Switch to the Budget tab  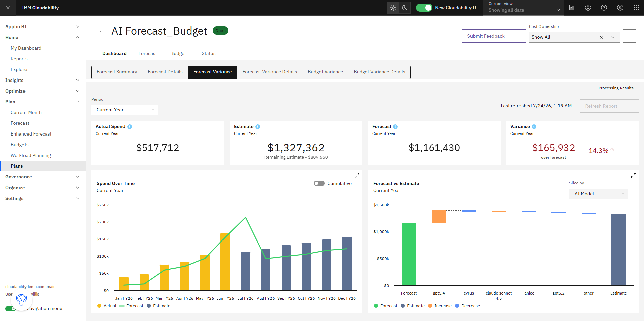178,53
